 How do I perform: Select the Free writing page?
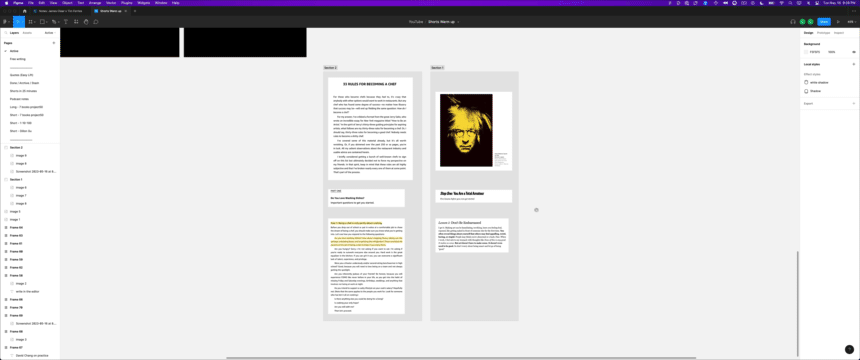(18, 59)
